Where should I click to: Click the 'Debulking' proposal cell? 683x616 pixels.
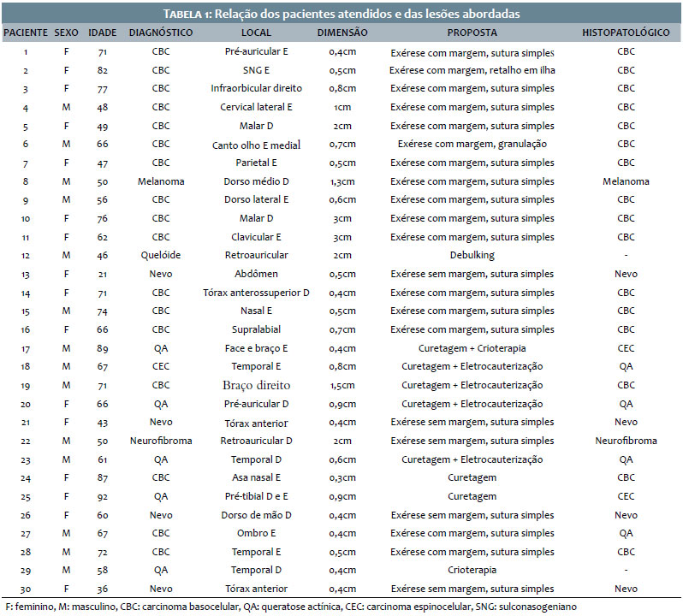[x=472, y=256]
